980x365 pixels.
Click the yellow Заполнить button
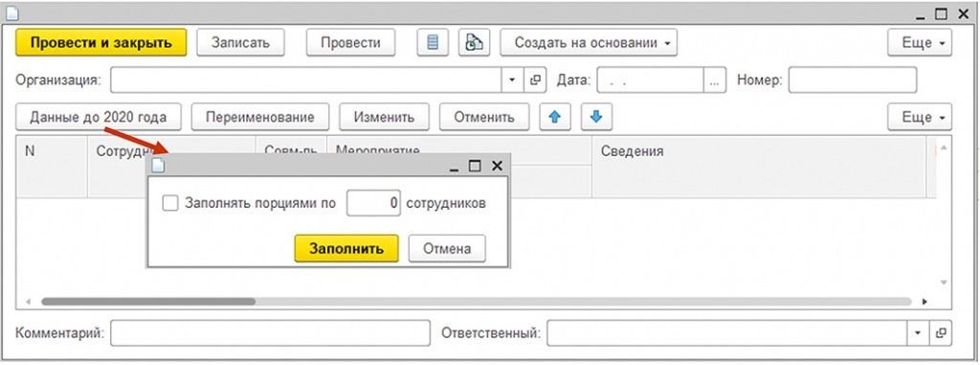point(346,248)
